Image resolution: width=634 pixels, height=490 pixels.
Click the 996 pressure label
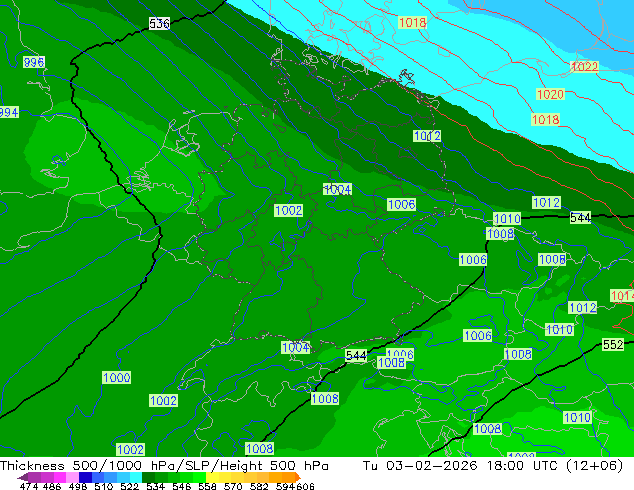tap(34, 62)
